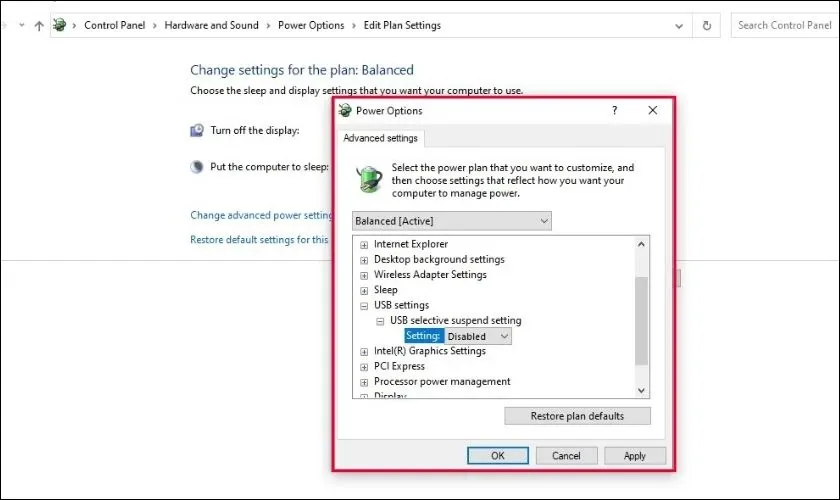The height and width of the screenshot is (500, 840).
Task: Collapse USB selective suspend setting node
Action: click(380, 322)
